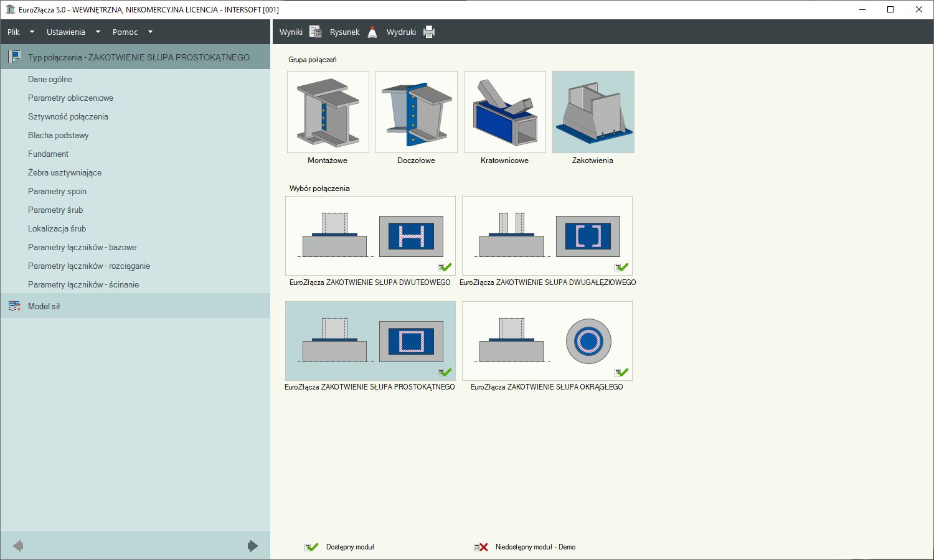Go to previous step with left arrow
This screenshot has width=934, height=560.
coord(18,546)
